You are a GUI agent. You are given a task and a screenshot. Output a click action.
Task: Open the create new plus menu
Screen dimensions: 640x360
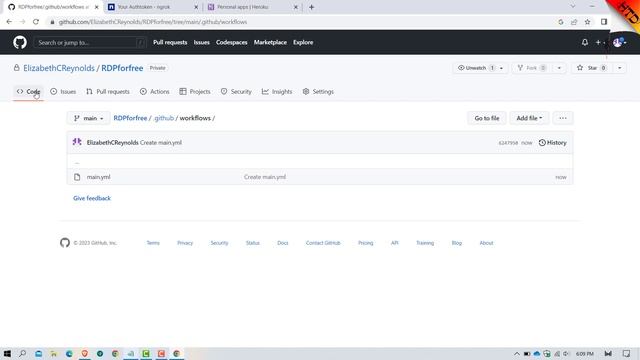click(x=600, y=42)
